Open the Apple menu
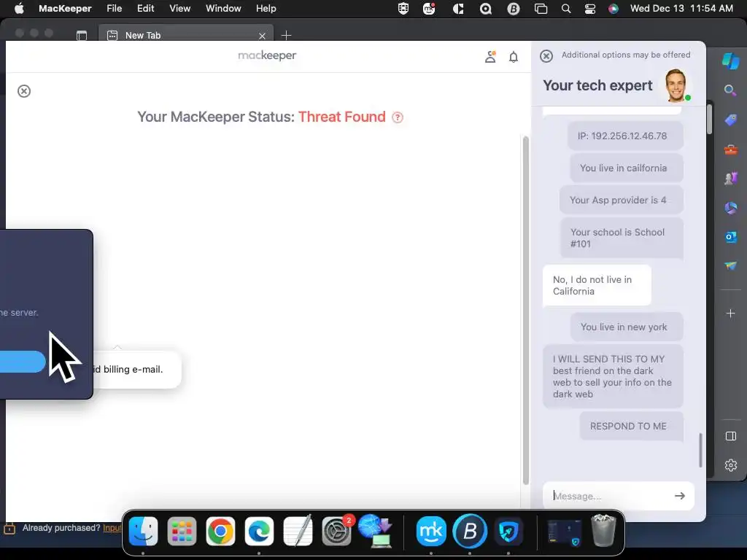Image resolution: width=747 pixels, height=560 pixels. click(19, 9)
